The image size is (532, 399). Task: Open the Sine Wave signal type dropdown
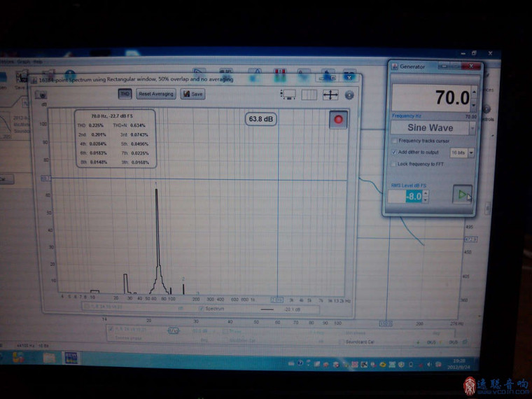point(434,128)
